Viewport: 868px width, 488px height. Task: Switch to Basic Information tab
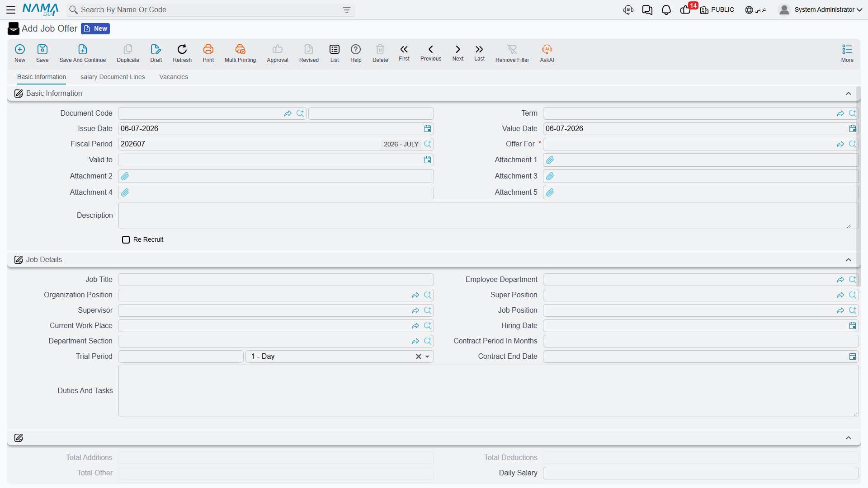pos(42,77)
